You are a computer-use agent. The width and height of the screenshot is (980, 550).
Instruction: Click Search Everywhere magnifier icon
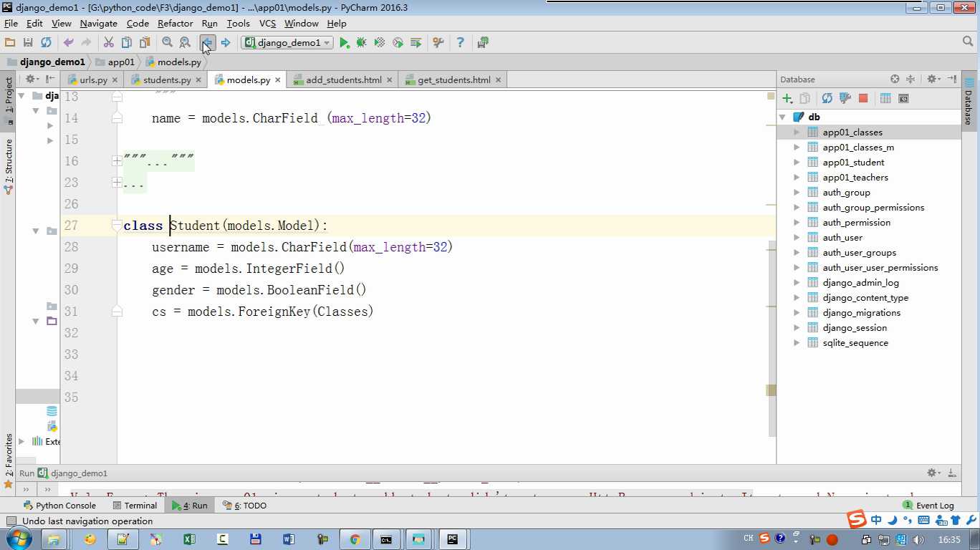pyautogui.click(x=968, y=42)
